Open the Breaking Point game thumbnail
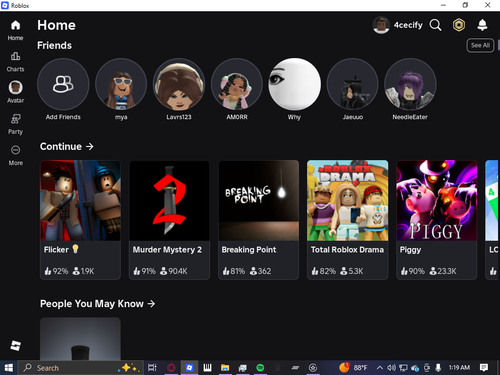Screen dimensions: 500x375 (259, 201)
